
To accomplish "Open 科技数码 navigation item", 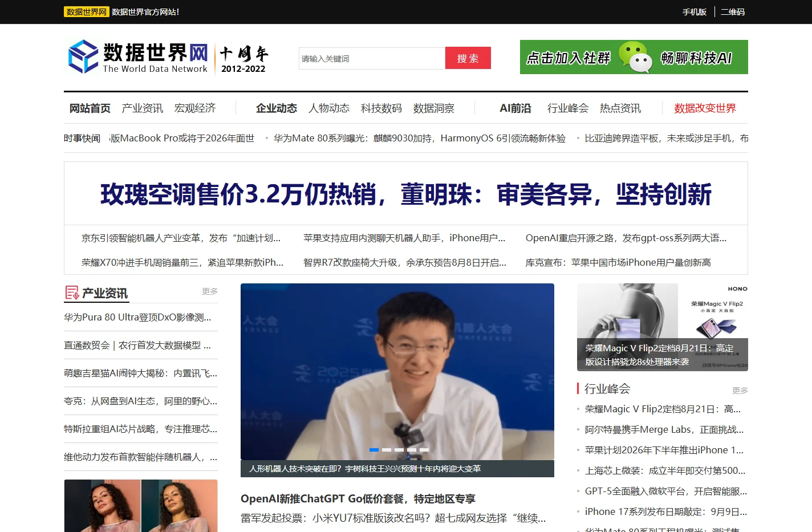I will point(381,108).
